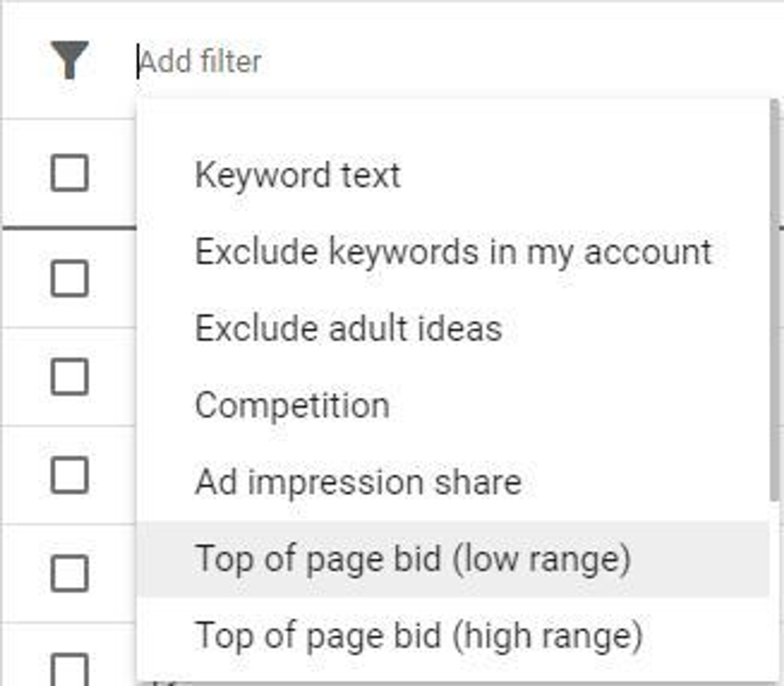Select Top of page bid (low range)
The height and width of the screenshot is (686, 784).
coord(453,559)
